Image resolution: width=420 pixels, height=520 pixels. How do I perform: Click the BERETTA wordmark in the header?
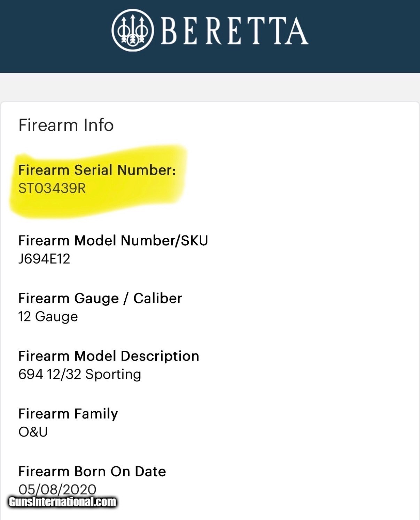234,31
